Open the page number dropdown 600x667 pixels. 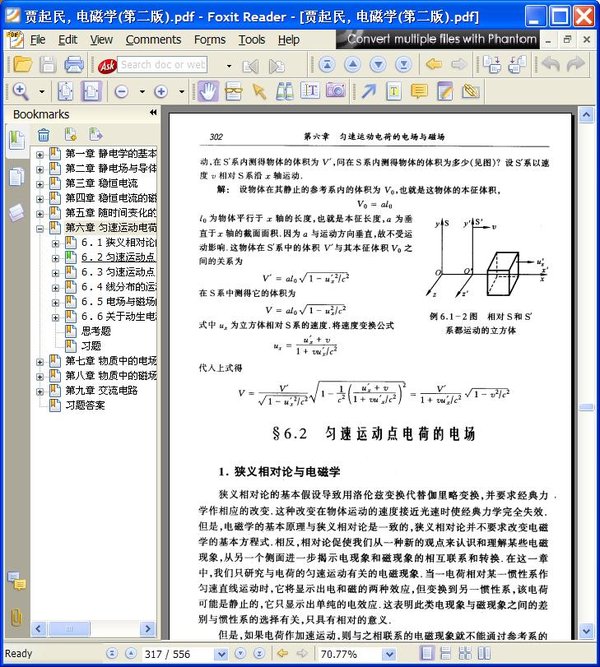click(221, 654)
